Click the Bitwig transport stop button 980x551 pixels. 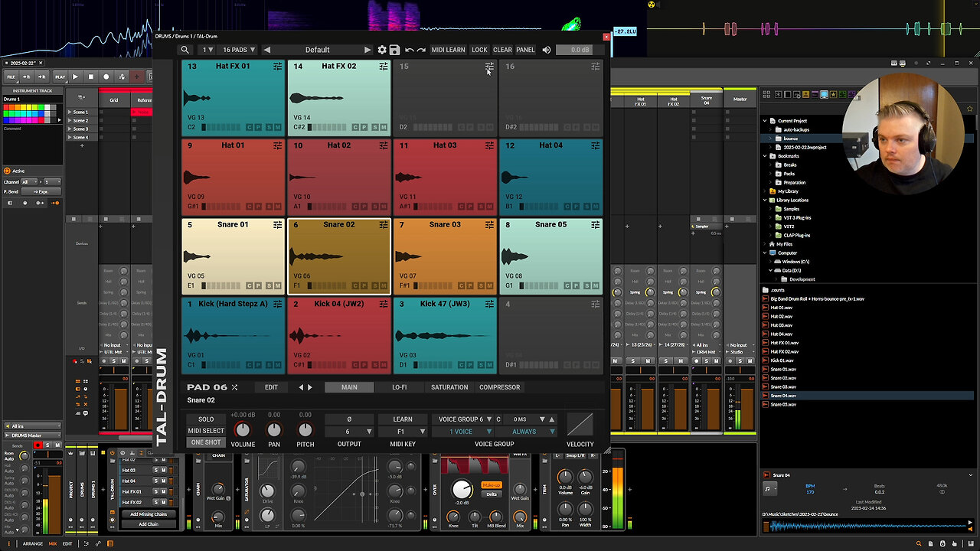(x=90, y=77)
